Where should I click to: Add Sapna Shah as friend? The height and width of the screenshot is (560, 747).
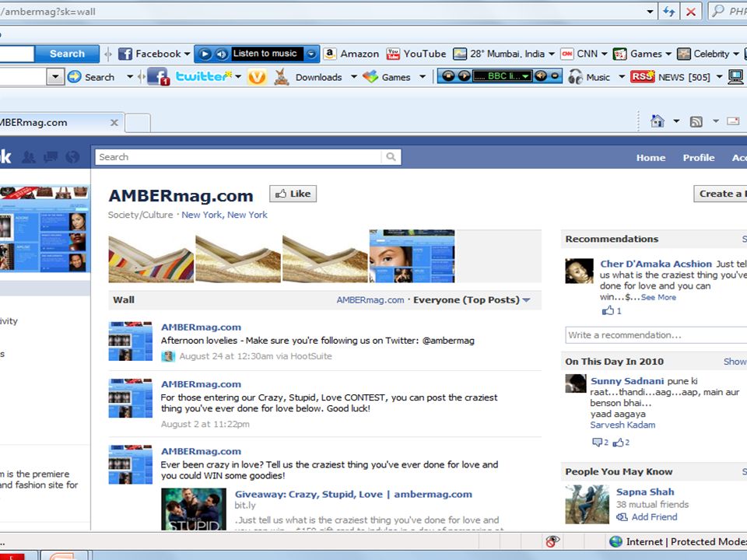[654, 517]
